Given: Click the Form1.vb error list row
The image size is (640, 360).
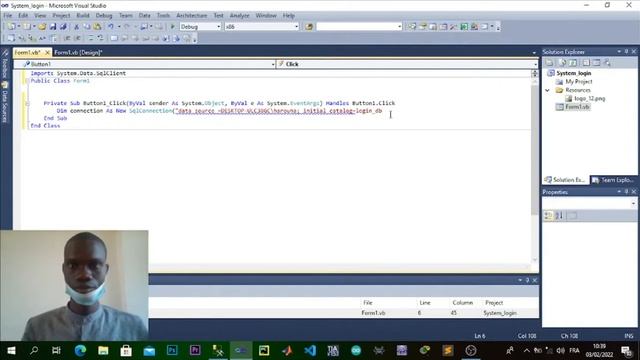Looking at the screenshot, I should point(344,313).
